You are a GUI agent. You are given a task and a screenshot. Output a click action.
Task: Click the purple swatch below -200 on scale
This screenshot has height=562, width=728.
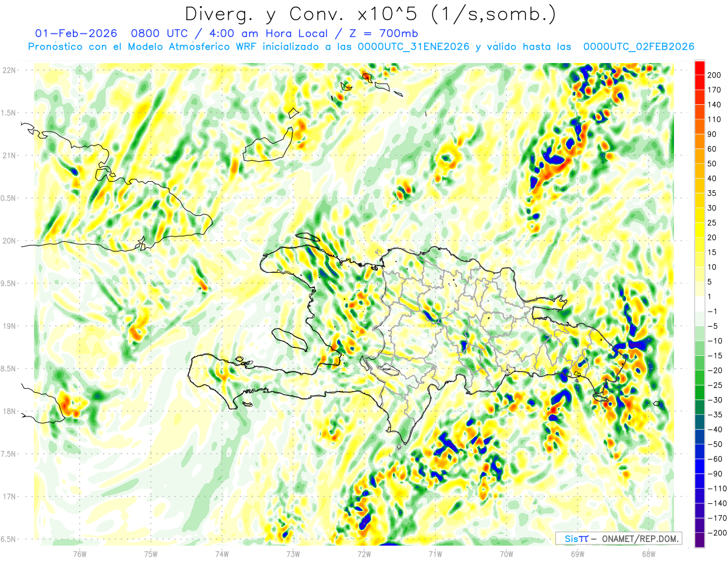tap(699, 540)
